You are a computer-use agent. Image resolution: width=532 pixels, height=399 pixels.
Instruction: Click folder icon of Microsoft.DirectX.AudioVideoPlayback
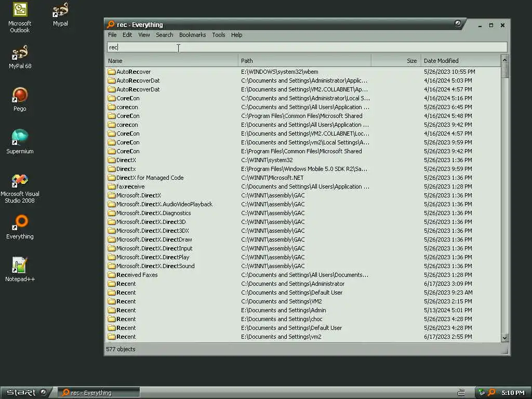112,204
